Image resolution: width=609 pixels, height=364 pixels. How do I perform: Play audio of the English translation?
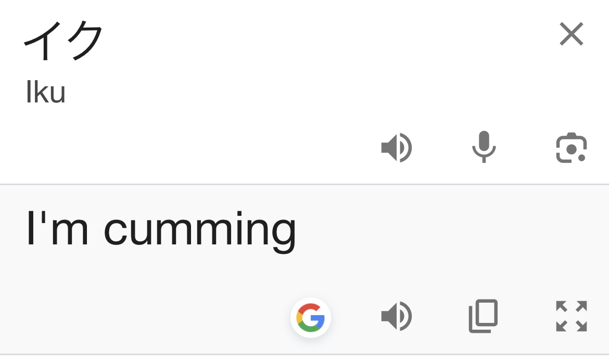[397, 316]
